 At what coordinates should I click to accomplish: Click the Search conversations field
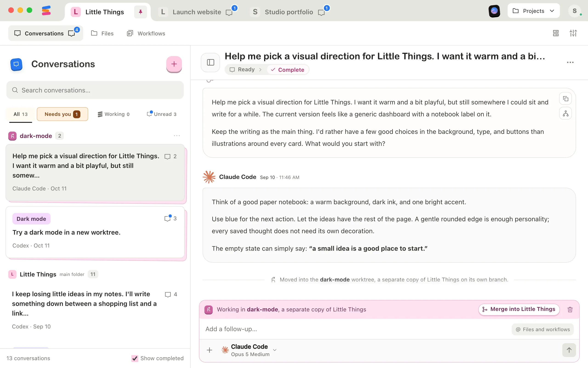tap(95, 90)
